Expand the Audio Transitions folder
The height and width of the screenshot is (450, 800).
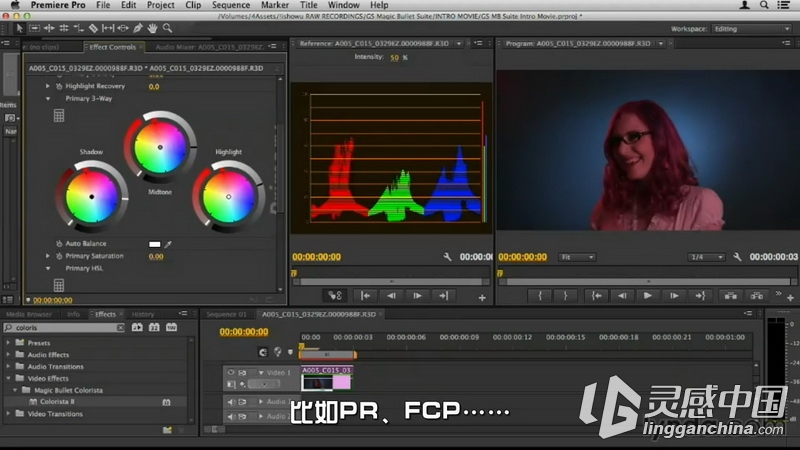[8, 366]
